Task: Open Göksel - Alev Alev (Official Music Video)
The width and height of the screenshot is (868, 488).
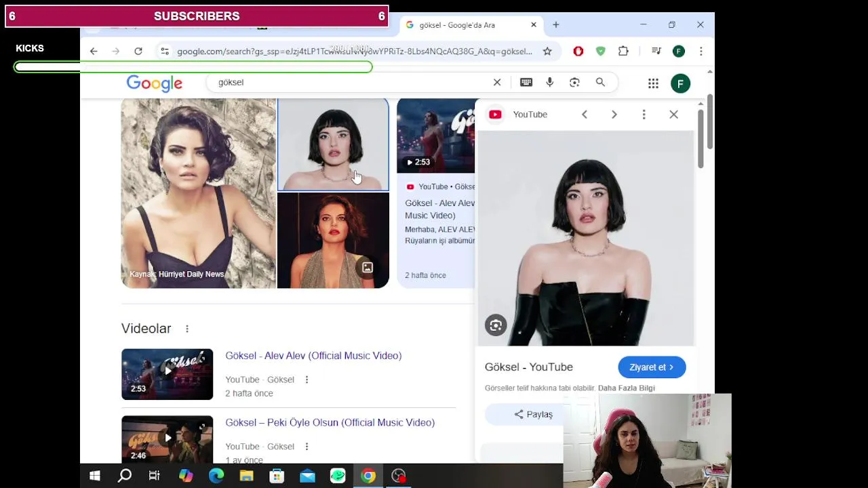Action: point(313,356)
